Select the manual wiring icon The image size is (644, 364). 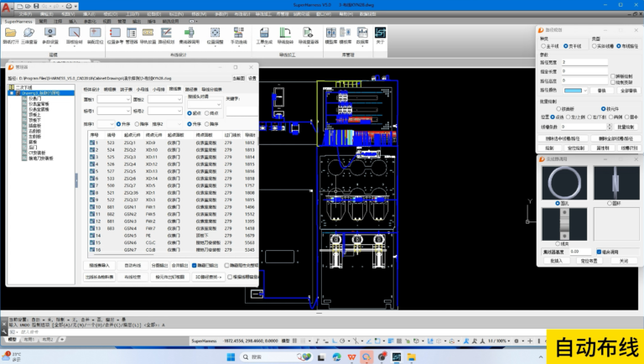click(239, 33)
